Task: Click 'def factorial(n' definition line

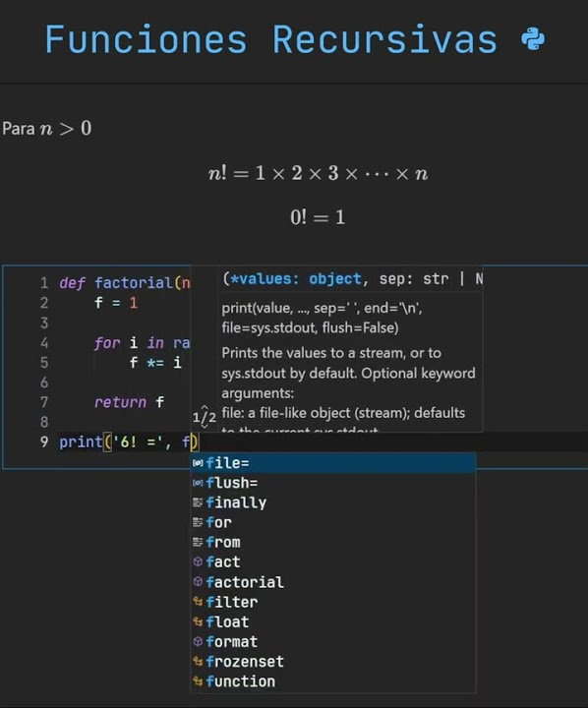Action: coord(125,283)
